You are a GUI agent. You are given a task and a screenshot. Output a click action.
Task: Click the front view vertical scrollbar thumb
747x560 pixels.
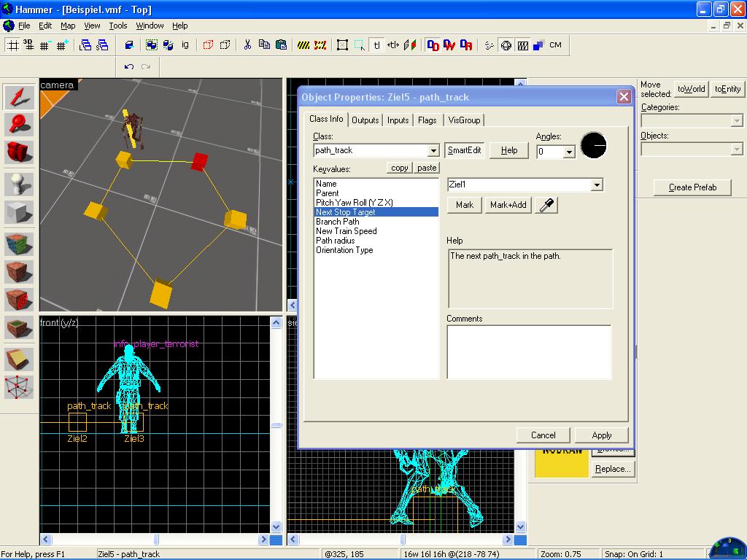(276, 425)
